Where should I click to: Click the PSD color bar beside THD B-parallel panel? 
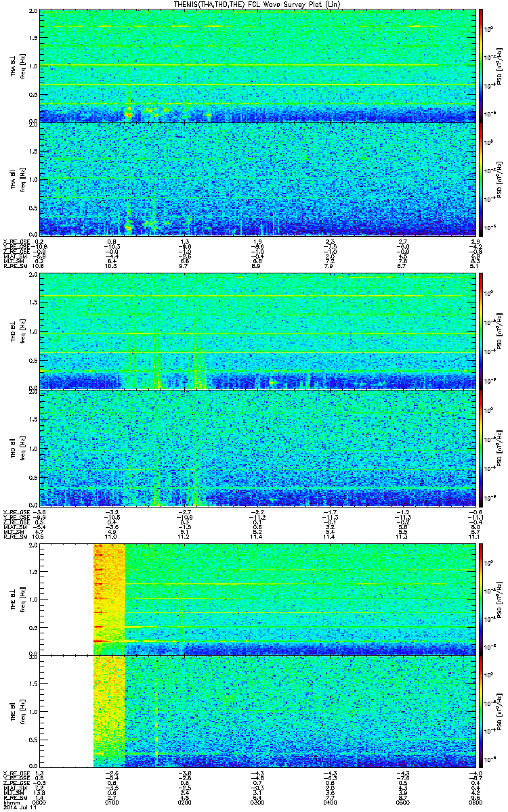click(x=481, y=447)
